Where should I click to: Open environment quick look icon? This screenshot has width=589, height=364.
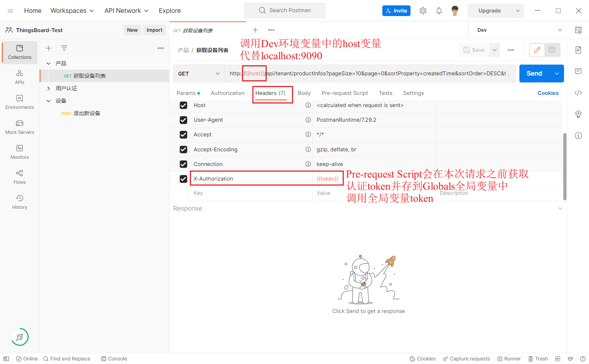coord(578,30)
